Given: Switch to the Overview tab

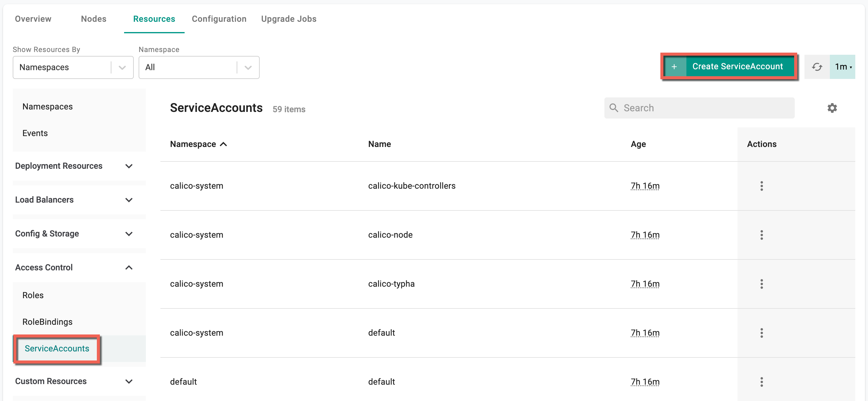Looking at the screenshot, I should click(33, 19).
